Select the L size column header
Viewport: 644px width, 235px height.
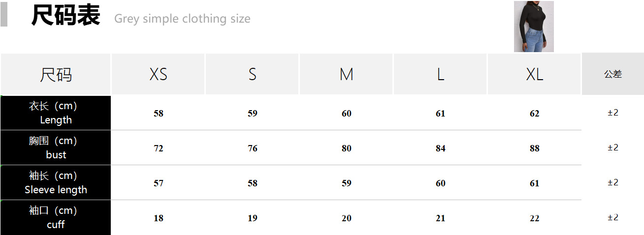tap(440, 74)
